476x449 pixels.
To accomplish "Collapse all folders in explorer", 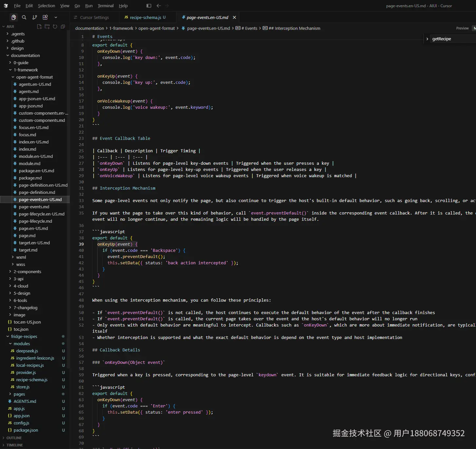I will pyautogui.click(x=63, y=27).
